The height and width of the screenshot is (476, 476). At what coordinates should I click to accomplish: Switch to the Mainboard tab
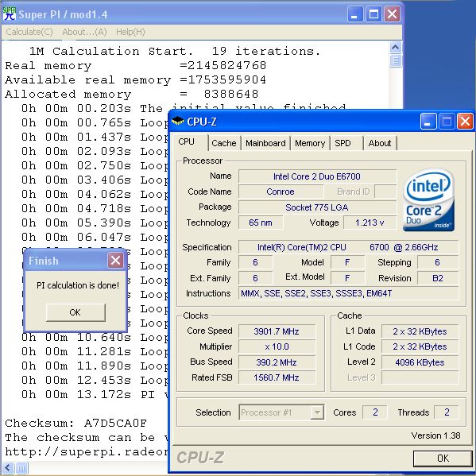[x=265, y=143]
